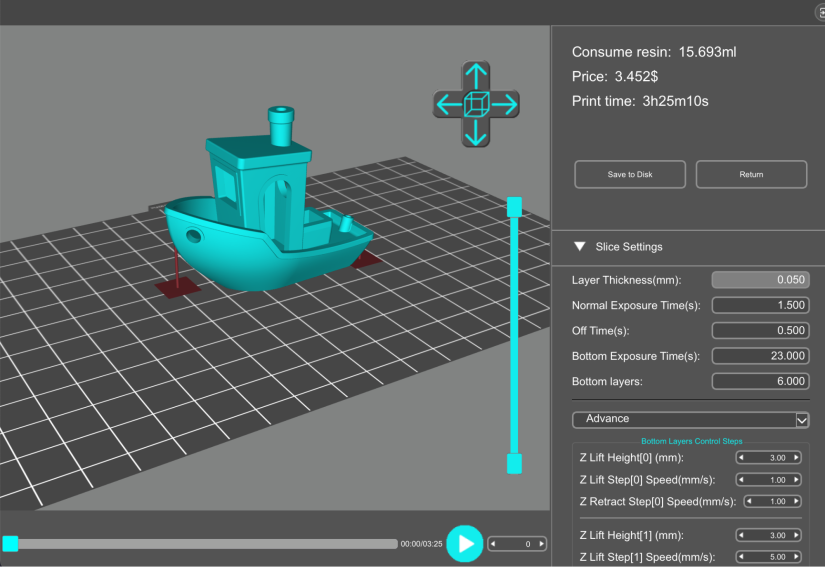Reset view with the center cube icon
This screenshot has height=567, width=825.
[x=477, y=104]
